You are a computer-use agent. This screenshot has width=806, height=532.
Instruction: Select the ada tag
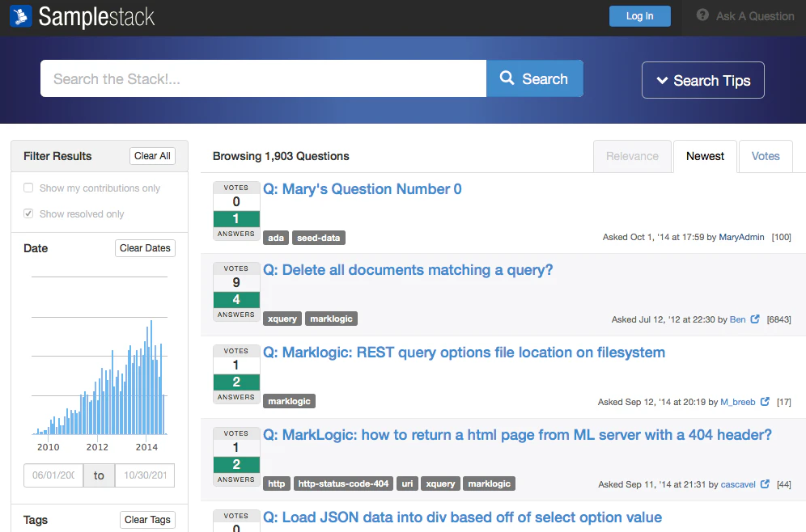276,238
